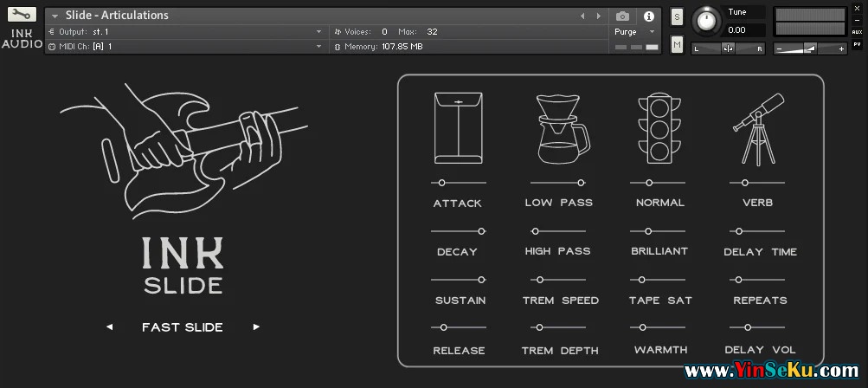Open the Output st. 1 dropdown
This screenshot has height=388, width=868.
tap(318, 31)
